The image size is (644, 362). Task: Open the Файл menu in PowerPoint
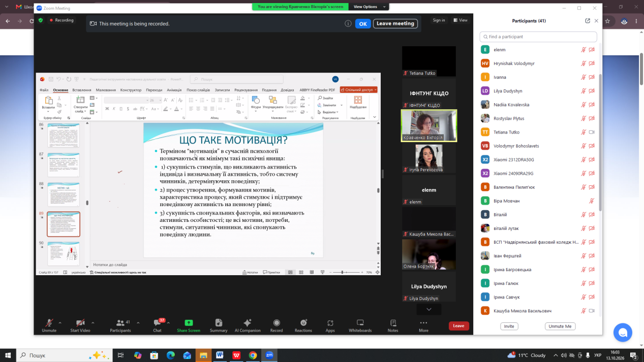(x=44, y=90)
